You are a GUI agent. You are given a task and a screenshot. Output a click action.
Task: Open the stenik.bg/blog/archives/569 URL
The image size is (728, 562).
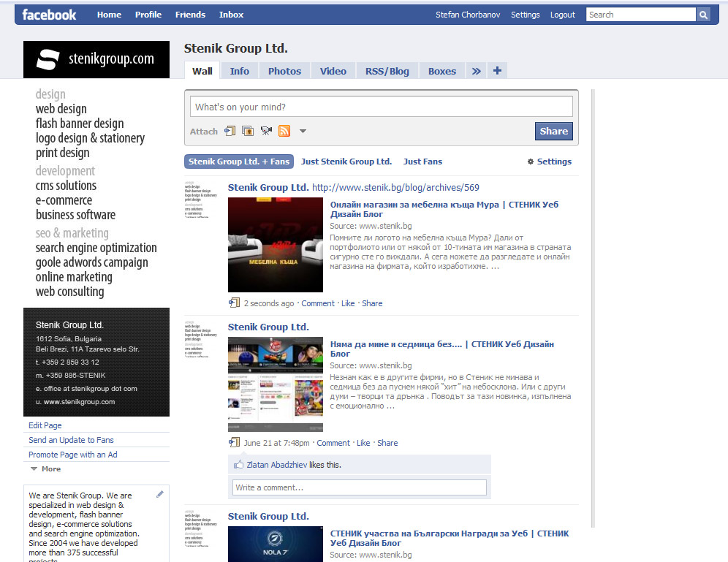click(x=395, y=188)
